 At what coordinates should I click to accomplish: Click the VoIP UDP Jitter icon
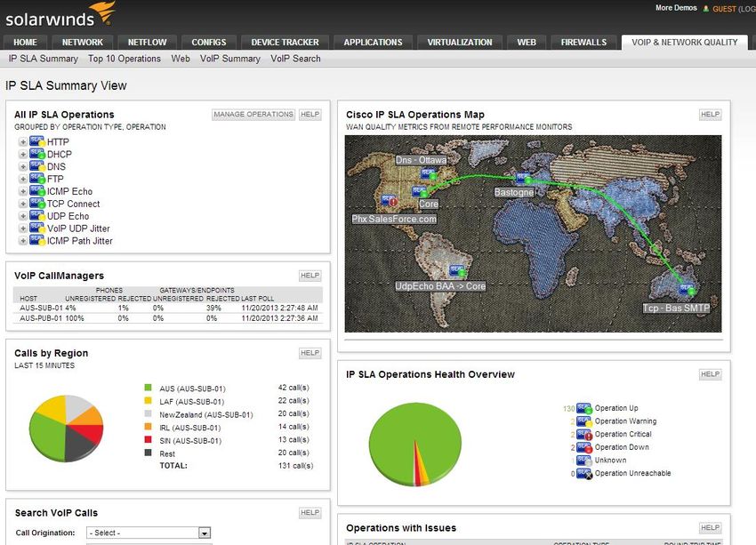(x=37, y=228)
